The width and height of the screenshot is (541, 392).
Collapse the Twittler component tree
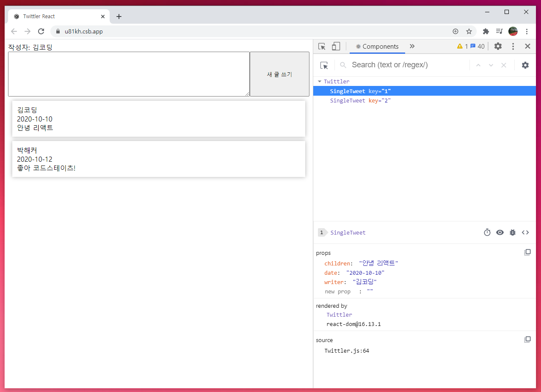click(320, 81)
